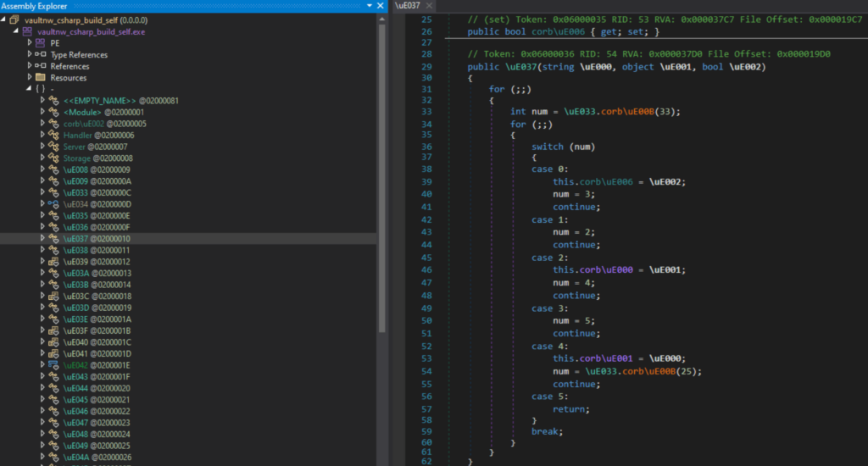Click the vaultnw_csharp_build_self.exe module icon
The width and height of the screenshot is (868, 466).
click(27, 31)
